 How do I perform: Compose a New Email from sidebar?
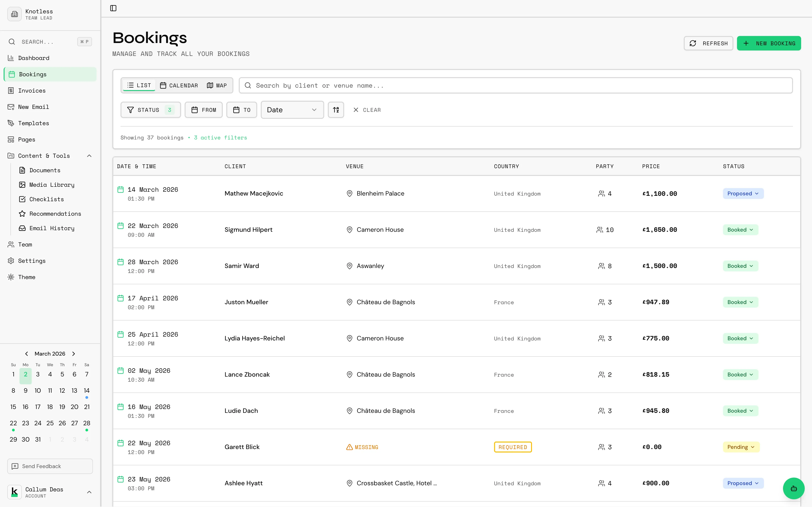pyautogui.click(x=34, y=107)
